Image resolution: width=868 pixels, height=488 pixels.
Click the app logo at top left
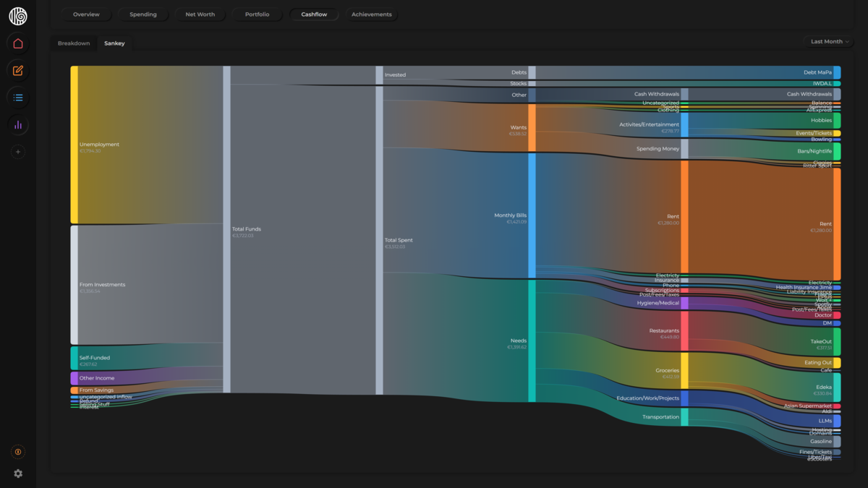click(x=18, y=16)
